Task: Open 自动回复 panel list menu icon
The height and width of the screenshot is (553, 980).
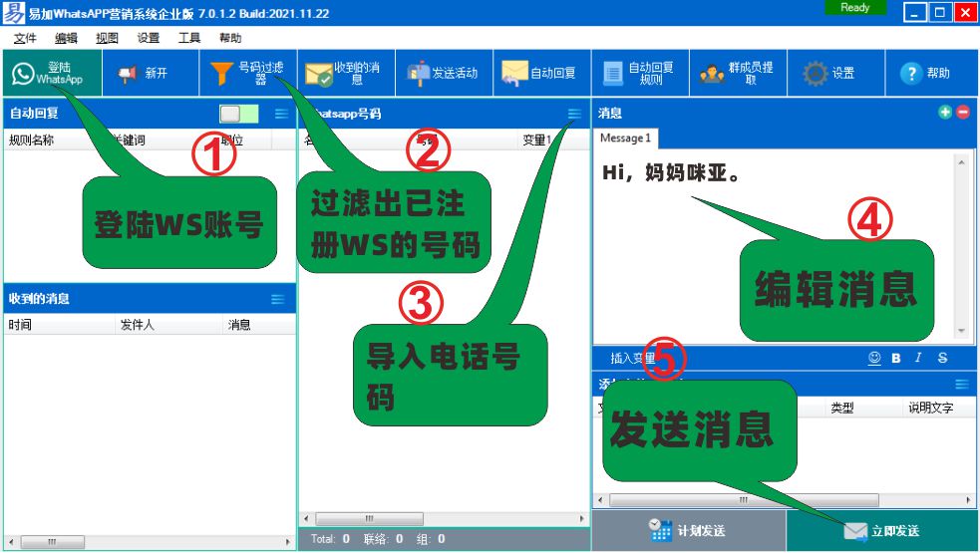Action: [x=282, y=114]
